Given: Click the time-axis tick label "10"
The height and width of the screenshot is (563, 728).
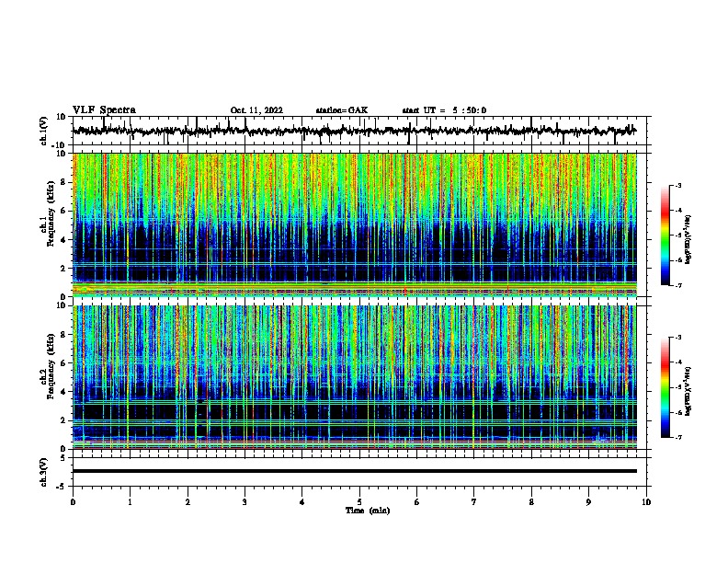Looking at the screenshot, I should 646,502.
